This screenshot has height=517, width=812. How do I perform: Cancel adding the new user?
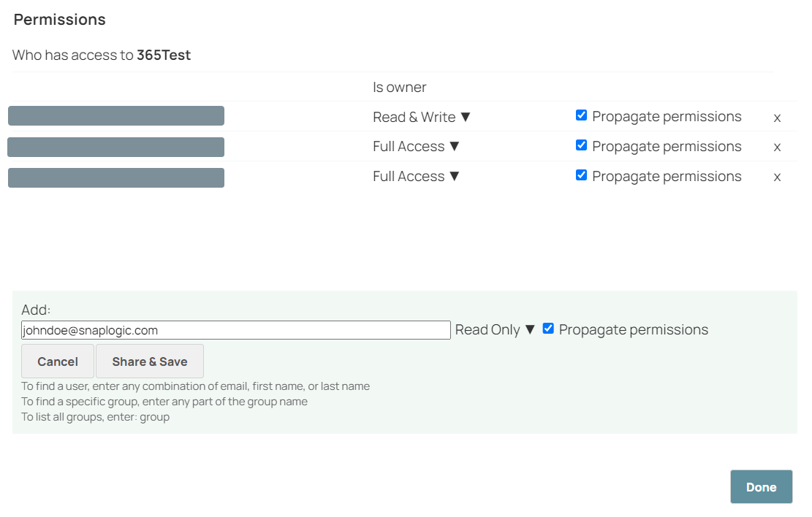[57, 361]
